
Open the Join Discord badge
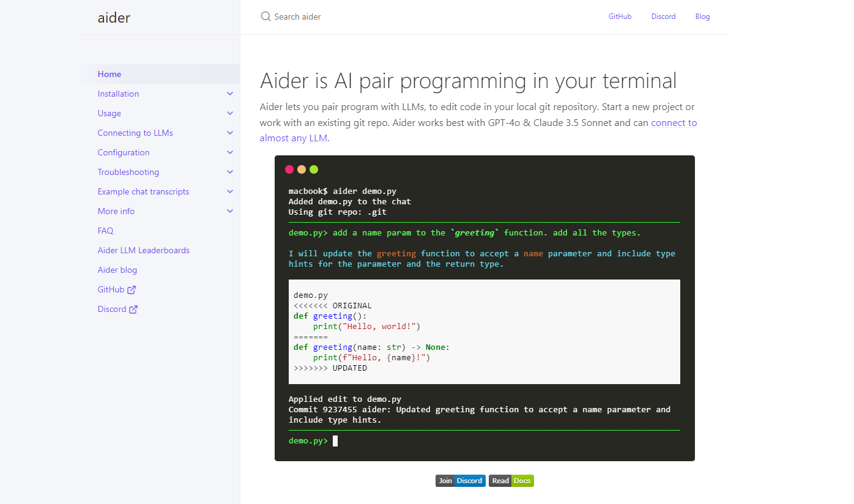point(460,481)
